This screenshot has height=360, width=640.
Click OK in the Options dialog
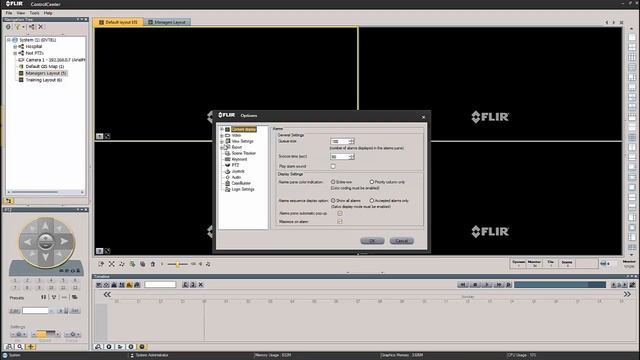[372, 241]
